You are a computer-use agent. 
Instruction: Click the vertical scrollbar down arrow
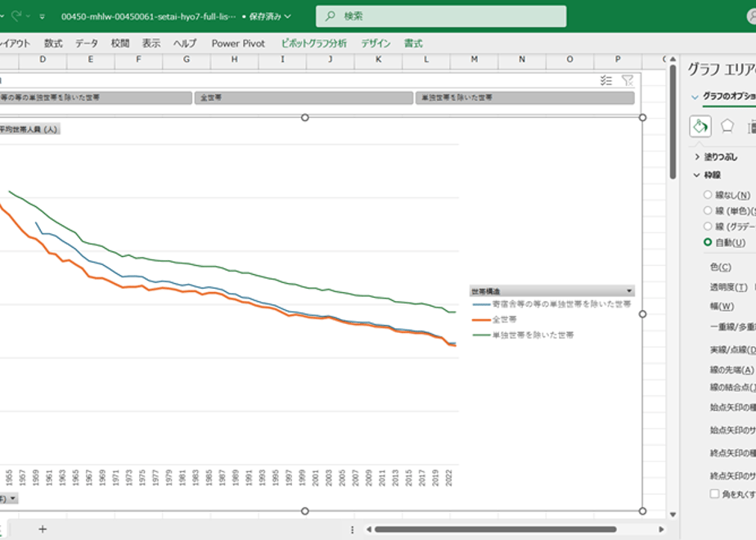673,515
